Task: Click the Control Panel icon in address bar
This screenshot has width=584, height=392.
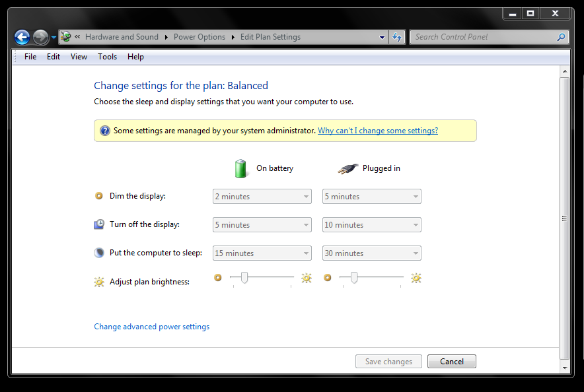Action: (x=66, y=36)
